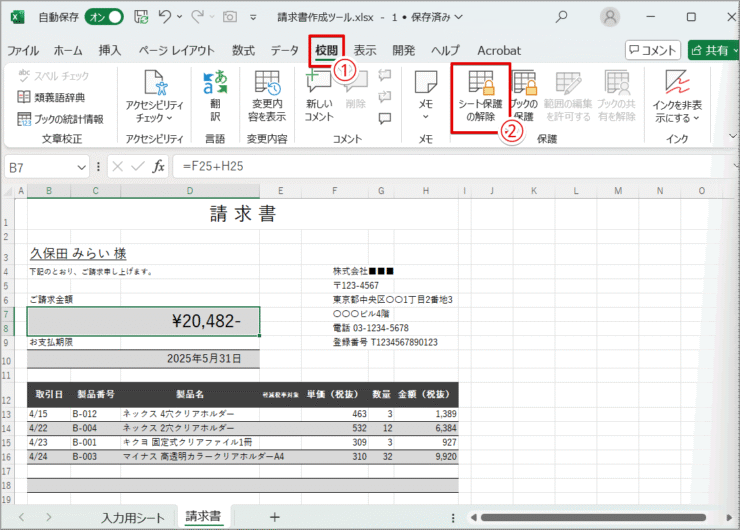Click the コメント button at top right
Viewport: 740px width, 530px height.
point(653,50)
